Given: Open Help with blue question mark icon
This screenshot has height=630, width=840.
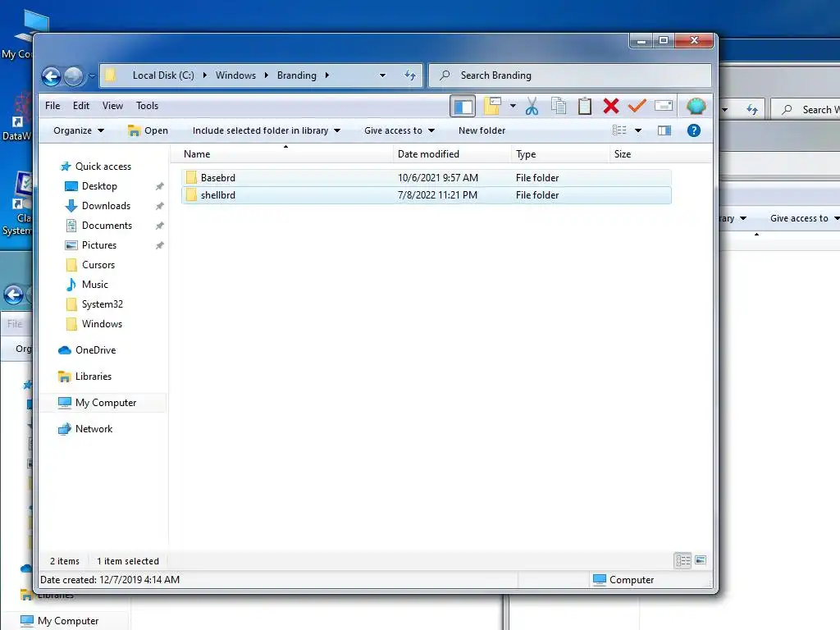Looking at the screenshot, I should [694, 130].
